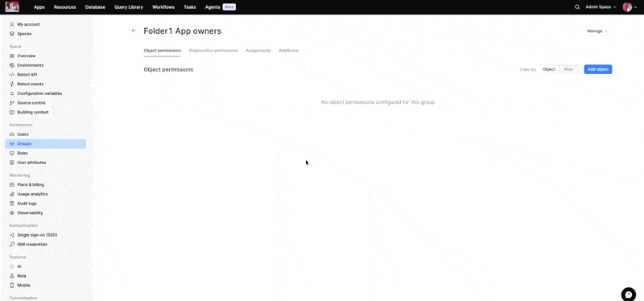Click the Audit logs icon
The image size is (644, 301).
pyautogui.click(x=12, y=204)
